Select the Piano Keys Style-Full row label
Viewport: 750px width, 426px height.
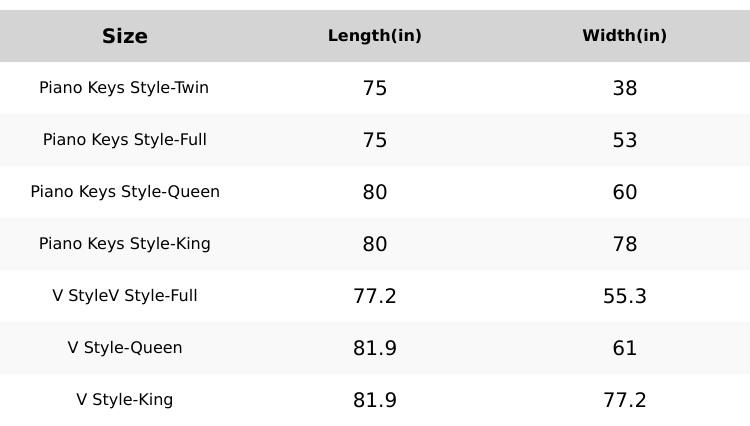(125, 140)
